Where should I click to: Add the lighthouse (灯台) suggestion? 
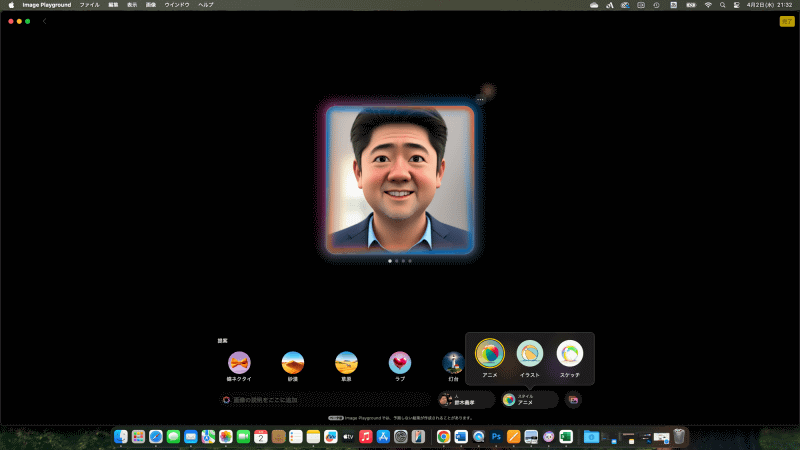pos(453,362)
